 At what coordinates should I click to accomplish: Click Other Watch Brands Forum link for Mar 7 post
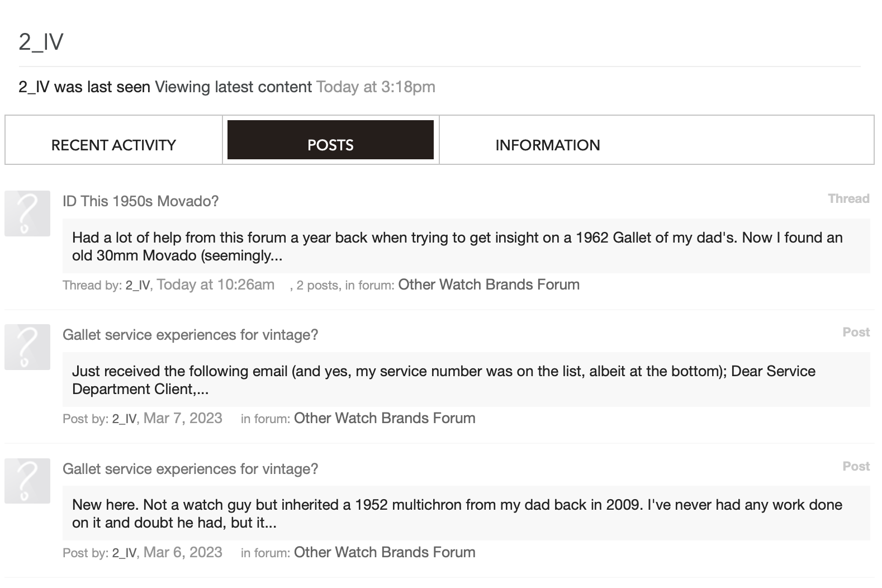click(x=385, y=418)
